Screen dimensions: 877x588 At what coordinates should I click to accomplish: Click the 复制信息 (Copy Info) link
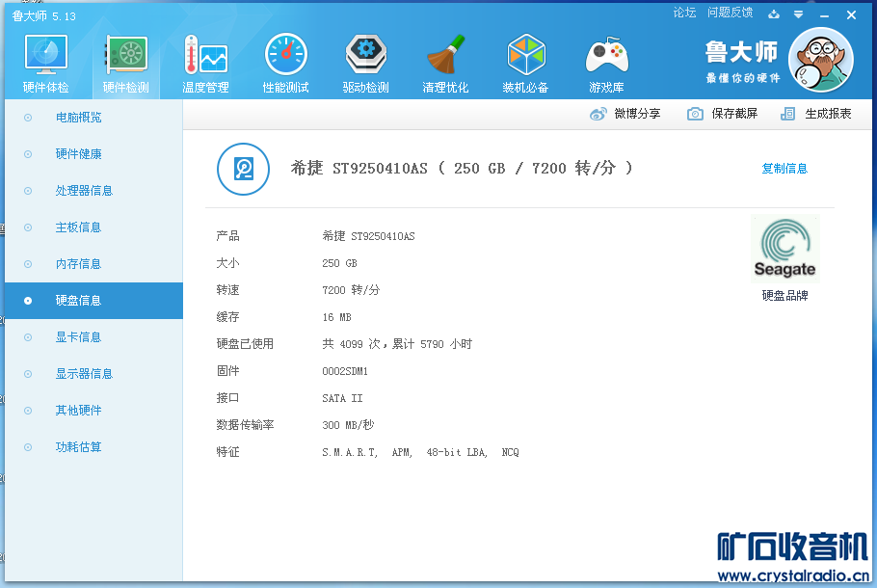(784, 167)
